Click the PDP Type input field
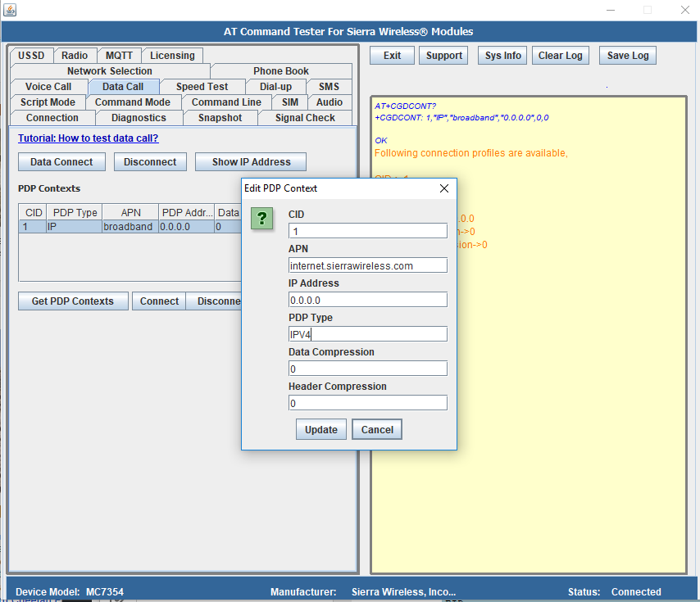 (368, 334)
